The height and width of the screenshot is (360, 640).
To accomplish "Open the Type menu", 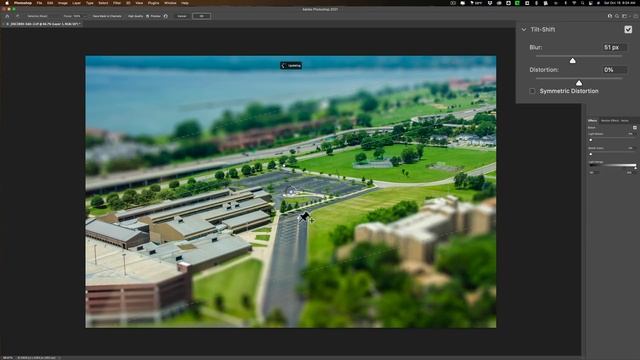I will [x=89, y=3].
